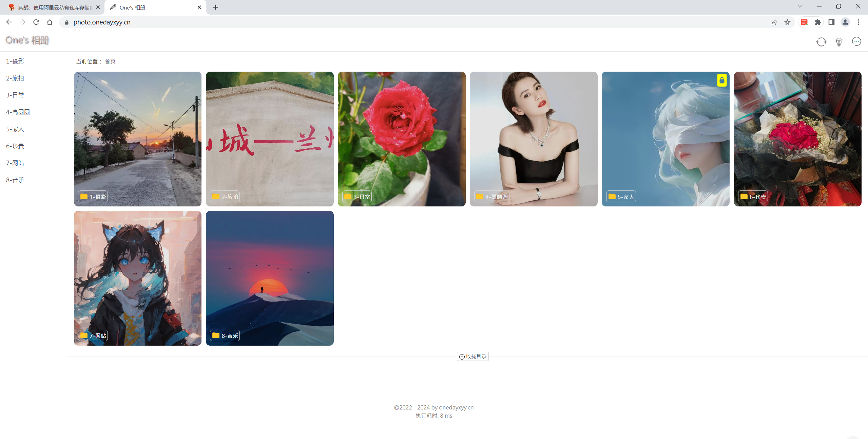
Task: Click the 执行耗时: 8 ms footer text
Action: 434,416
